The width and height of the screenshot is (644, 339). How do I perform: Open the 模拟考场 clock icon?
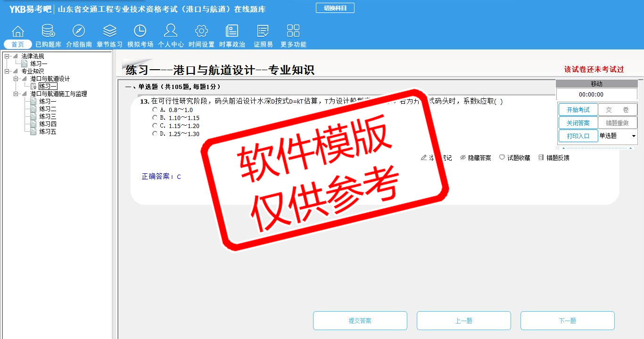pos(140,32)
